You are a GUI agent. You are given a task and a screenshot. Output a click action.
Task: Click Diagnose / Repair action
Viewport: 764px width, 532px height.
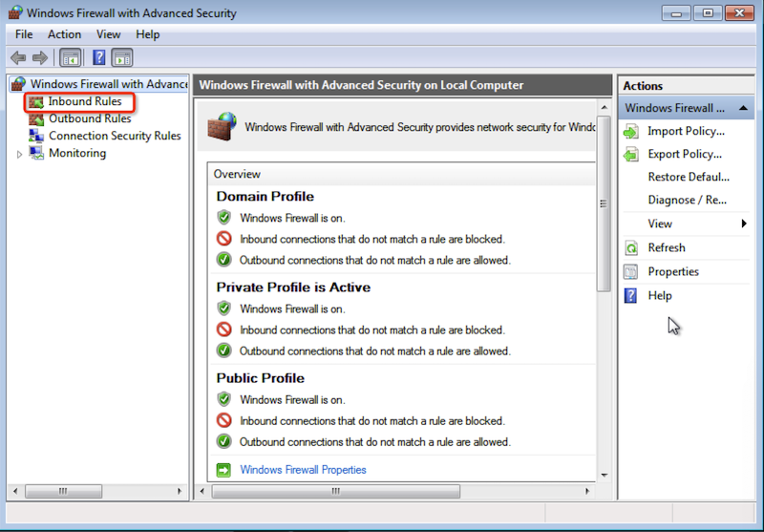(687, 200)
